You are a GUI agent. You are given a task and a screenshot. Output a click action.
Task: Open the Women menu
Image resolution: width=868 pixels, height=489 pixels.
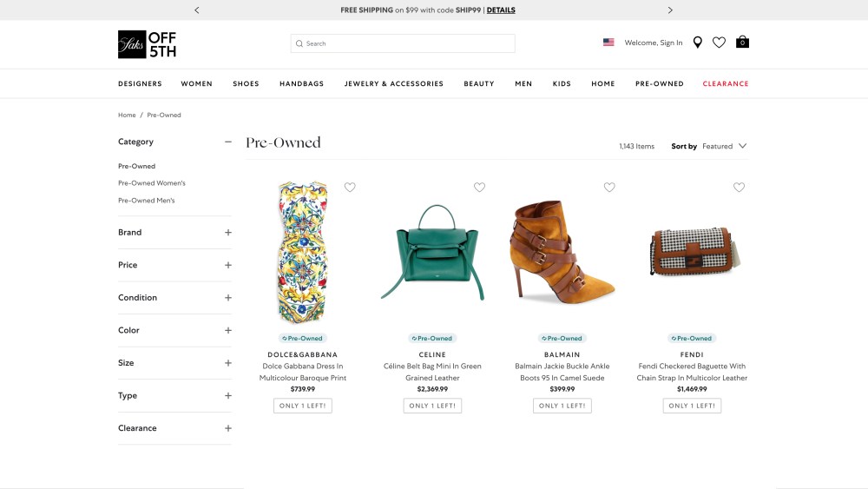[x=196, y=83]
